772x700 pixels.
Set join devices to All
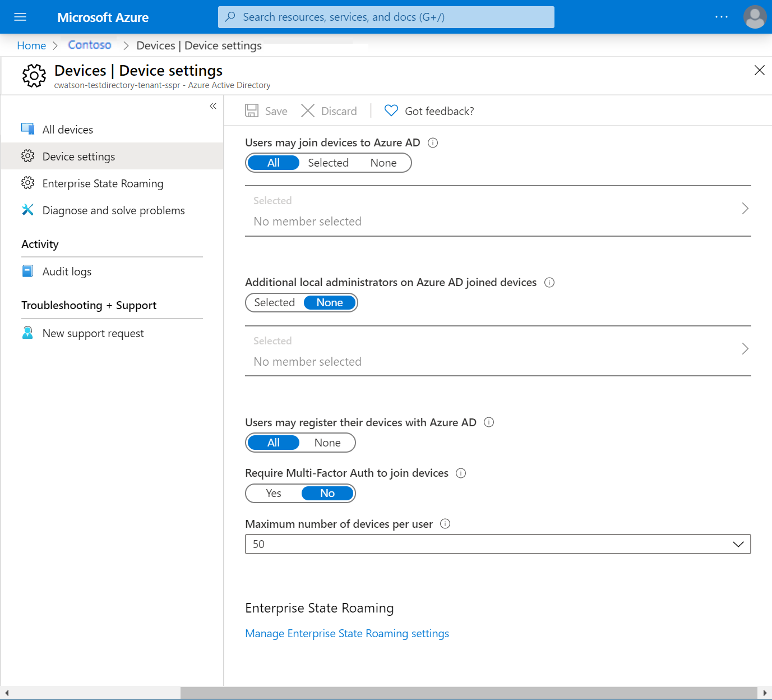pyautogui.click(x=274, y=163)
